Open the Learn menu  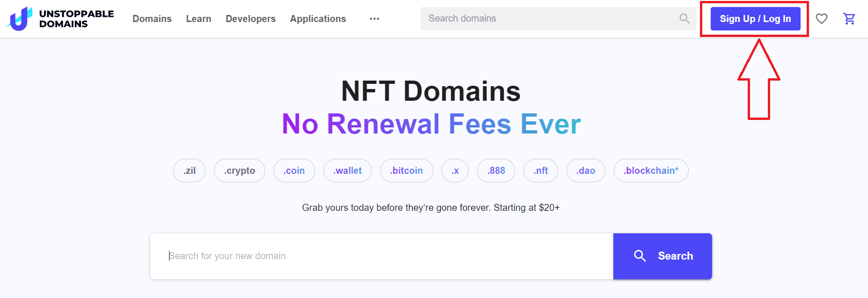click(199, 19)
